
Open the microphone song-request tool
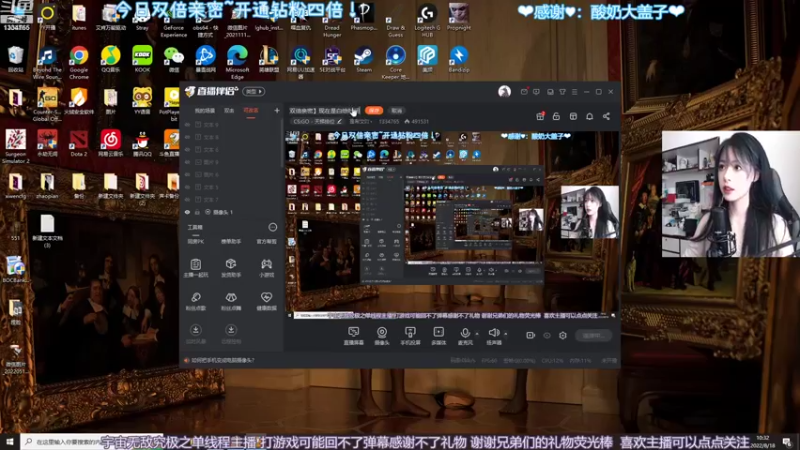(x=195, y=301)
